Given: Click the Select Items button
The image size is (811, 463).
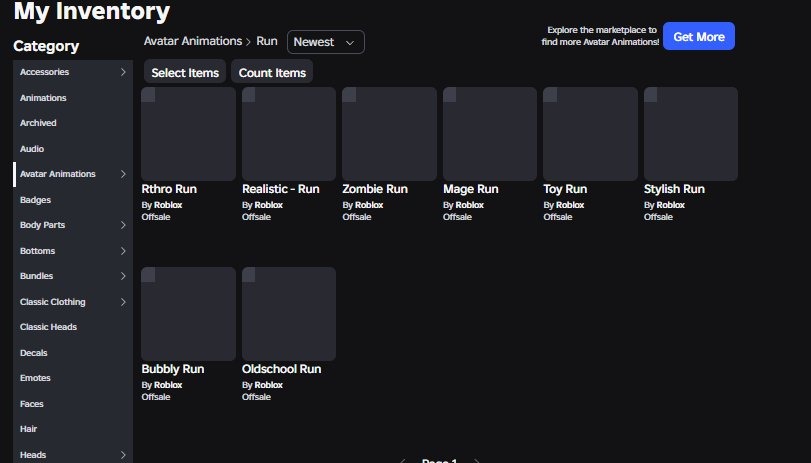Looking at the screenshot, I should pos(185,72).
